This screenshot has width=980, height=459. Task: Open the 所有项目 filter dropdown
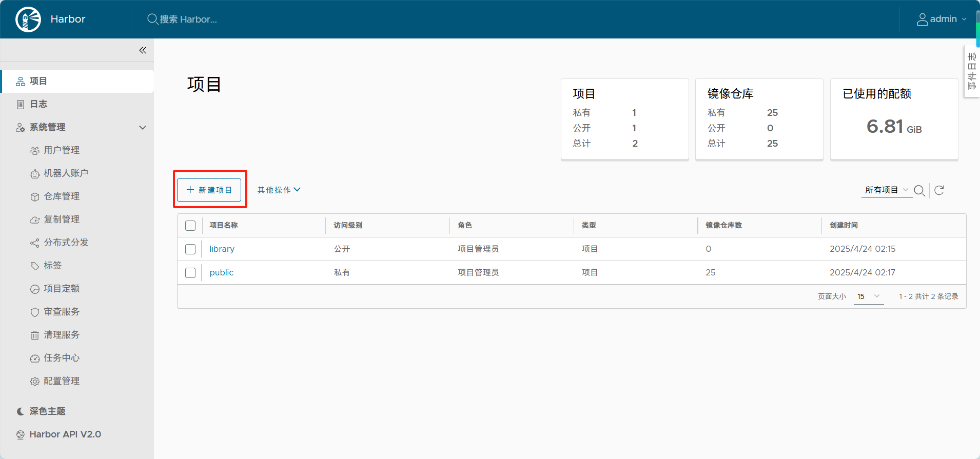pyautogui.click(x=886, y=190)
